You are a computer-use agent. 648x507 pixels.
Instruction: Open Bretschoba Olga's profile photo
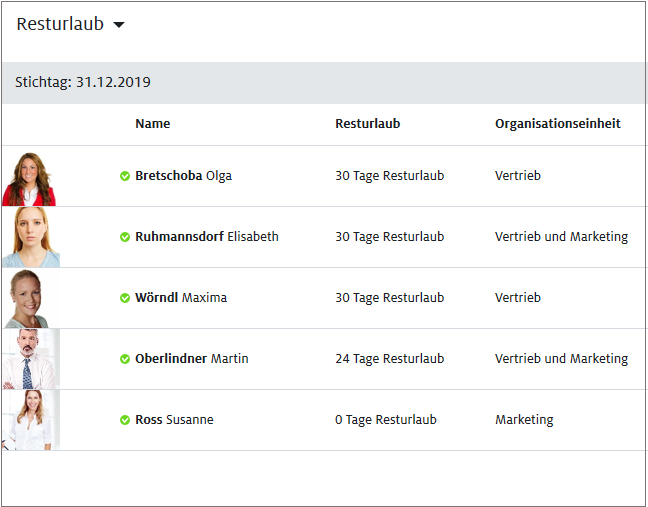(29, 177)
